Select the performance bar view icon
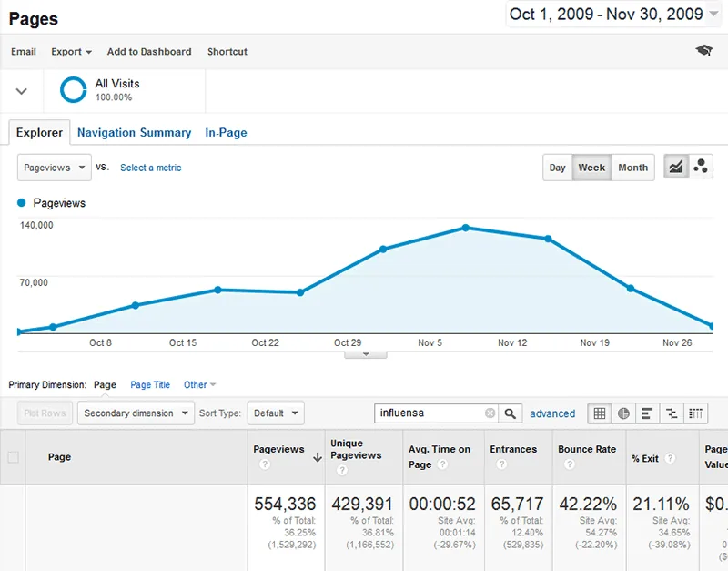The height and width of the screenshot is (571, 728). [647, 413]
